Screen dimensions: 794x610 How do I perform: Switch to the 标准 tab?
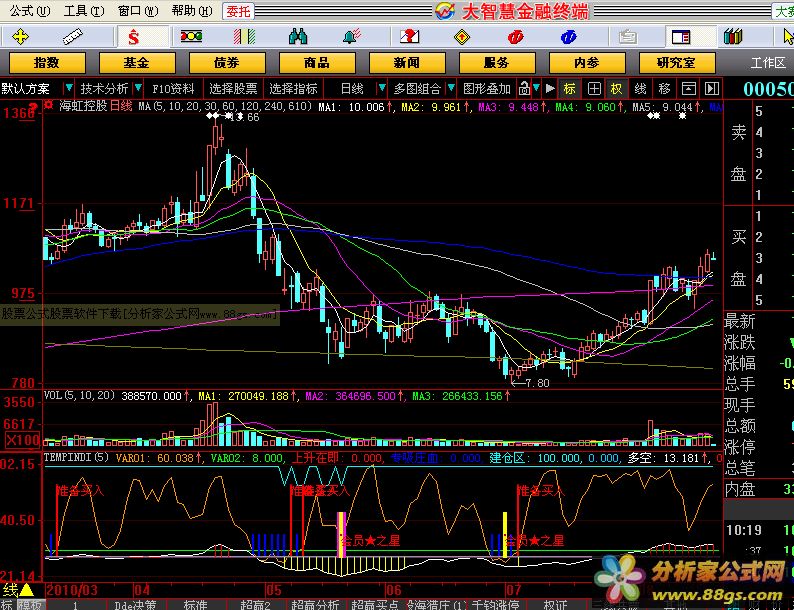[195, 605]
